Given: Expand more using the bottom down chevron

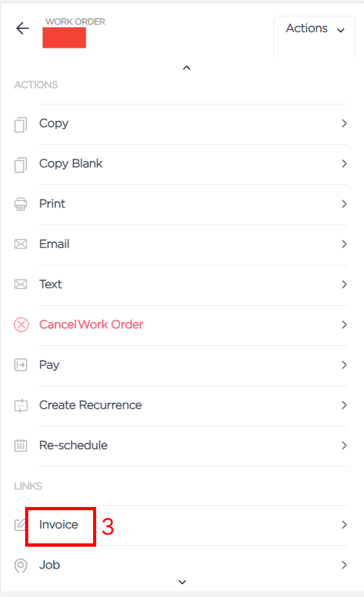Looking at the screenshot, I should [x=182, y=582].
